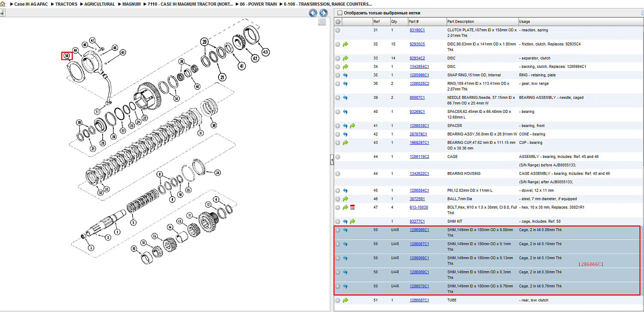Screen dimensions: 644x312
Task: Click the plus icon in the 92935C5 row
Action: click(338, 44)
